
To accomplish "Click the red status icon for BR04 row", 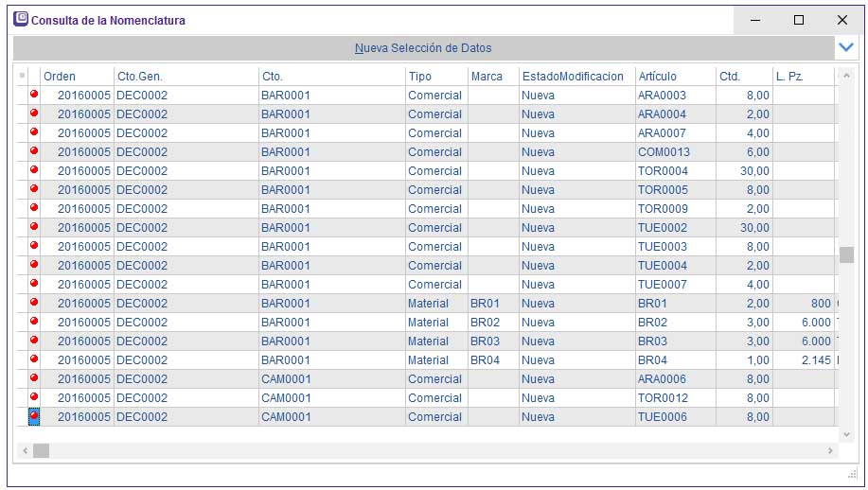I will [x=34, y=359].
